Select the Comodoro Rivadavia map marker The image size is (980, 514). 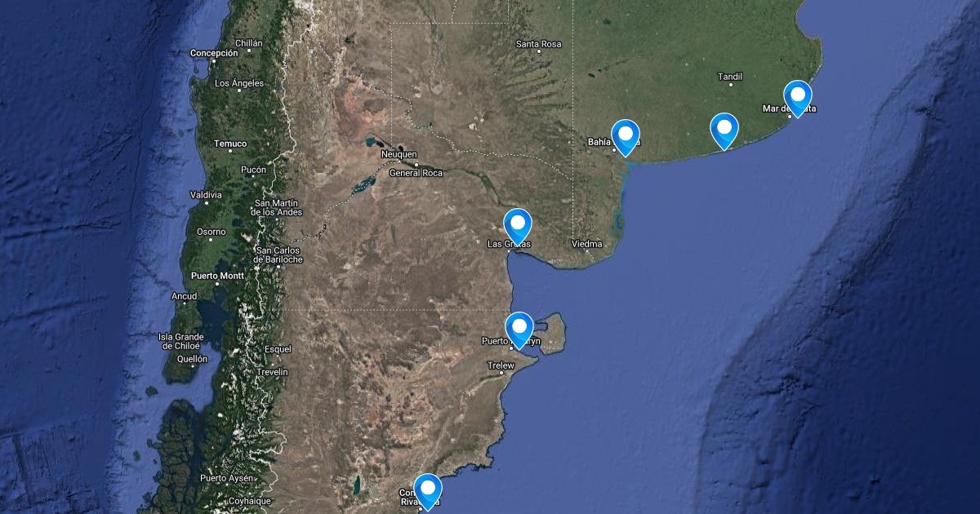[x=427, y=490]
